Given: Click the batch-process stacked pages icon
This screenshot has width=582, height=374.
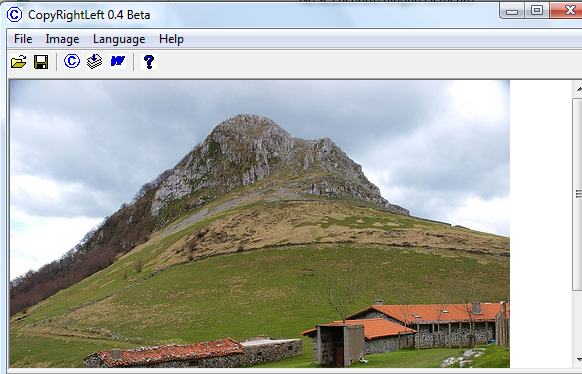Looking at the screenshot, I should point(95,61).
